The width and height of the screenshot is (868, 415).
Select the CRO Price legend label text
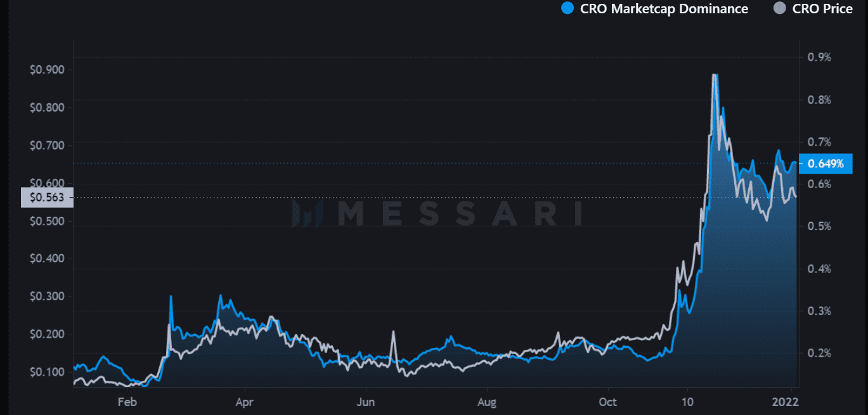(821, 8)
